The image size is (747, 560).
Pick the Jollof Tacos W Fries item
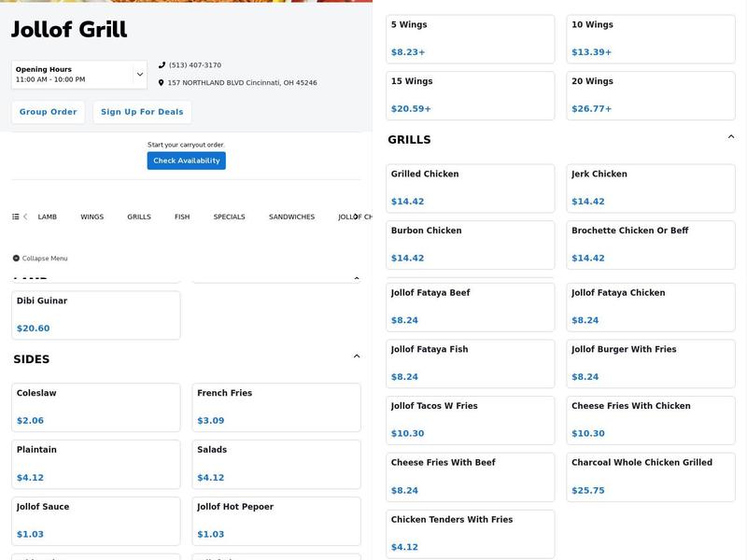[471, 421]
